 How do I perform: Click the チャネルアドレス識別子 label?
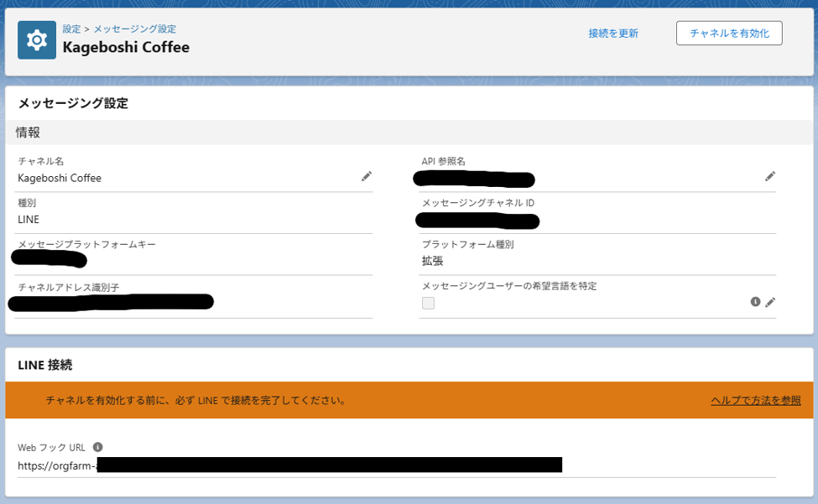[68, 287]
